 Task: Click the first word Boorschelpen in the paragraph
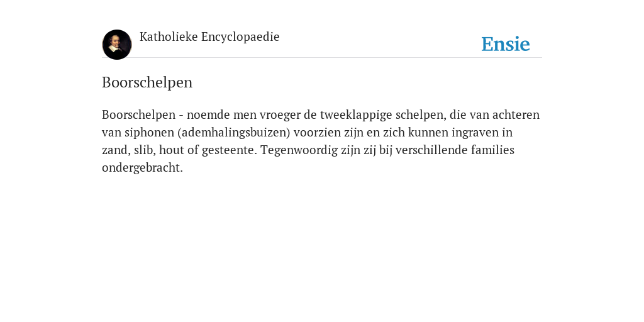pos(139,115)
